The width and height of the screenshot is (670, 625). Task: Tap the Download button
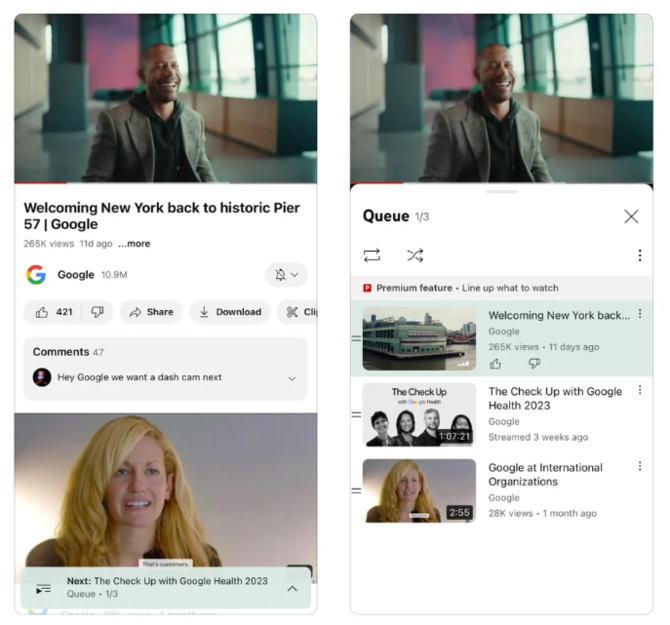230,312
